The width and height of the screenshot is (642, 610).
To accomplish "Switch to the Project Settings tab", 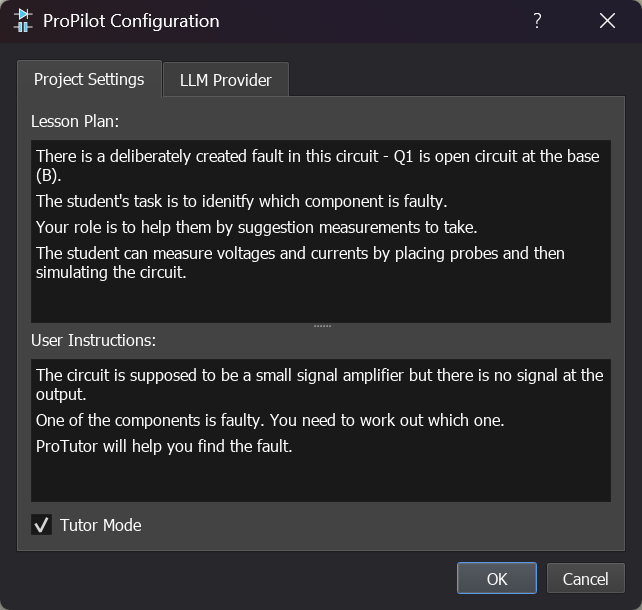I will click(89, 79).
